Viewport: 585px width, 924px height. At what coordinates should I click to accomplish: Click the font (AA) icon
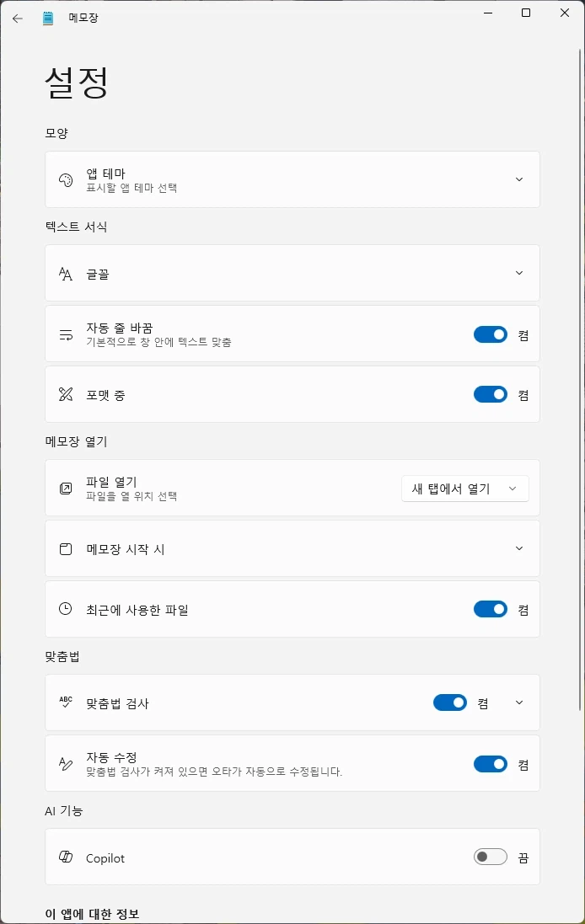65,273
